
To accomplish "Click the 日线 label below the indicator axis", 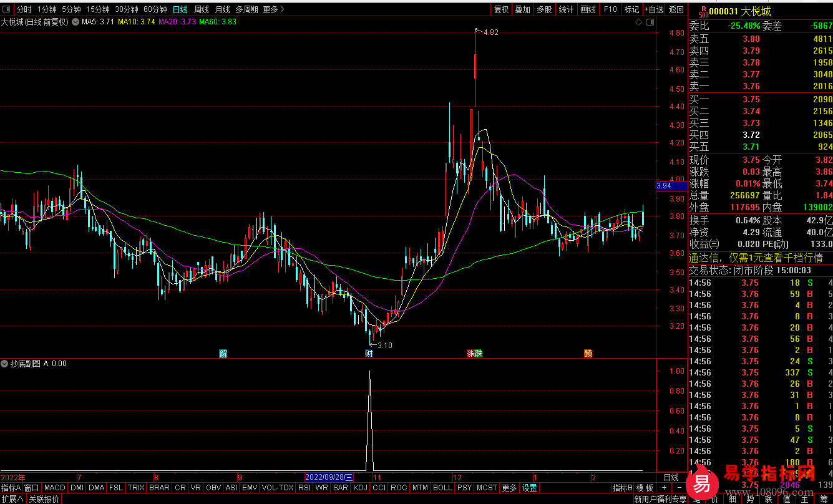I will click(671, 477).
